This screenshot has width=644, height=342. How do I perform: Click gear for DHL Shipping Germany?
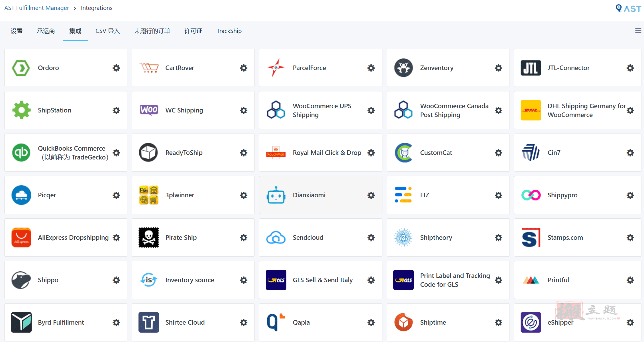[630, 110]
